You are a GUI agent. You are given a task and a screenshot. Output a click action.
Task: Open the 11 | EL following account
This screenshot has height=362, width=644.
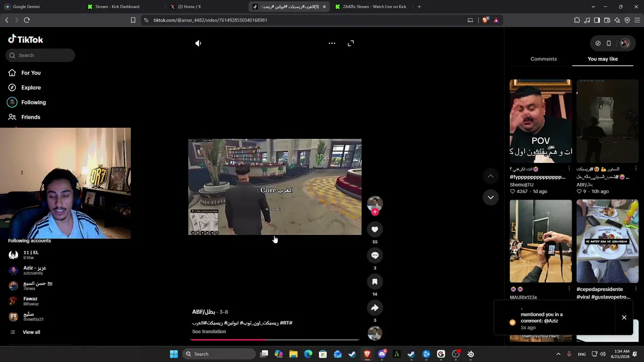click(x=30, y=255)
